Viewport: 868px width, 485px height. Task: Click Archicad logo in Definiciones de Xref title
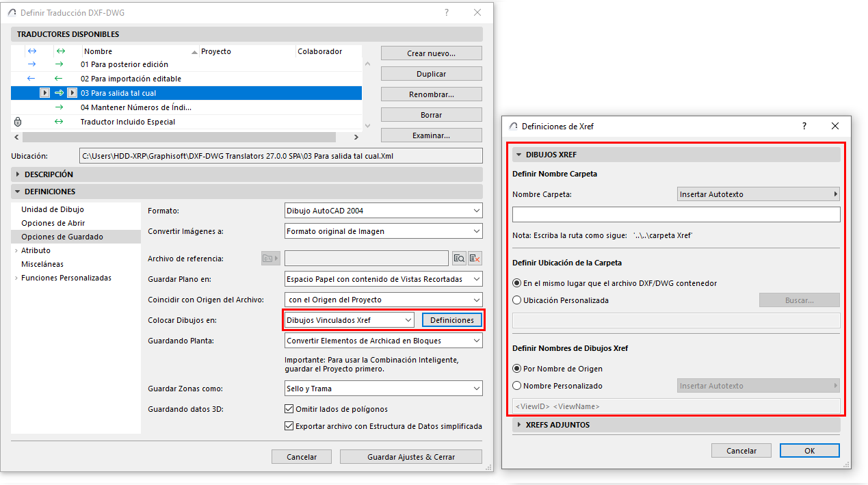coord(514,126)
